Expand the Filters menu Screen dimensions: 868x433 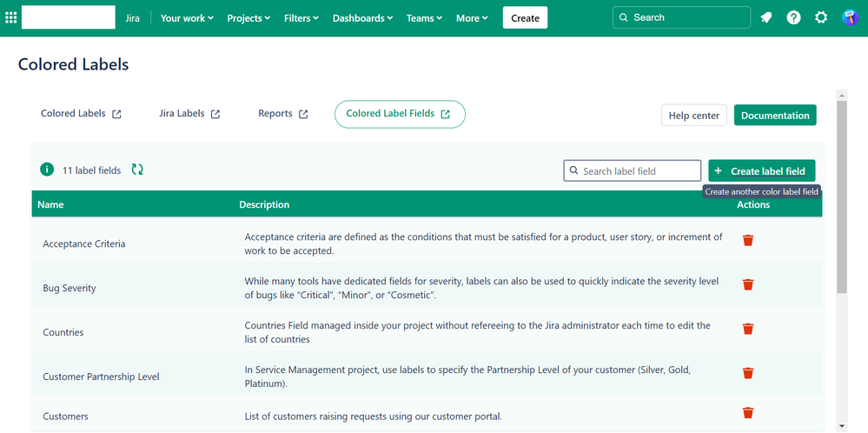(301, 18)
